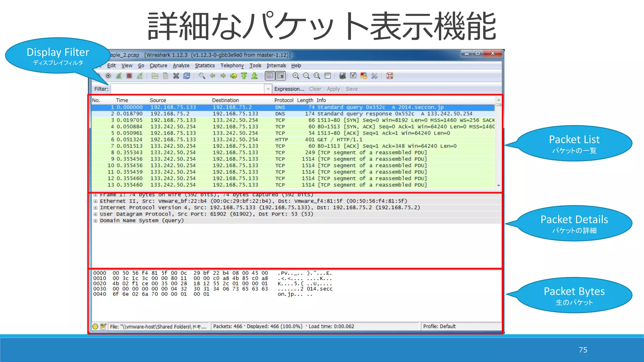Open the Help menu
The image size is (644, 362).
[x=296, y=65]
